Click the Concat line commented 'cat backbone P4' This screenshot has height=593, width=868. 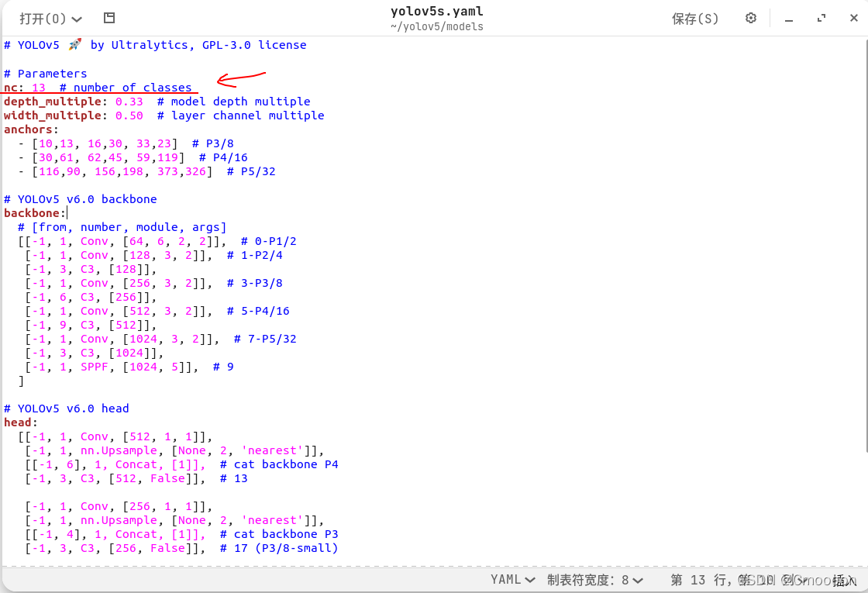click(181, 464)
